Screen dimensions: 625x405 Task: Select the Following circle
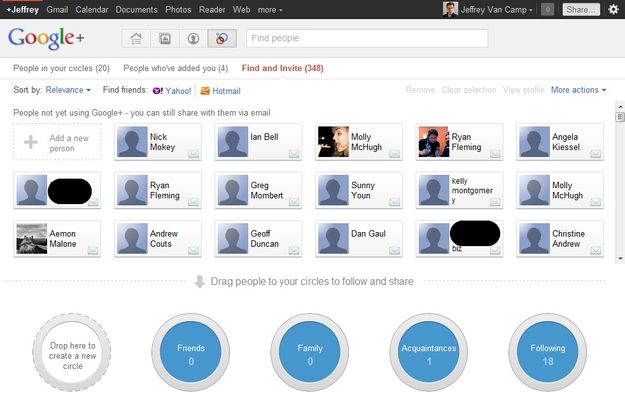548,352
